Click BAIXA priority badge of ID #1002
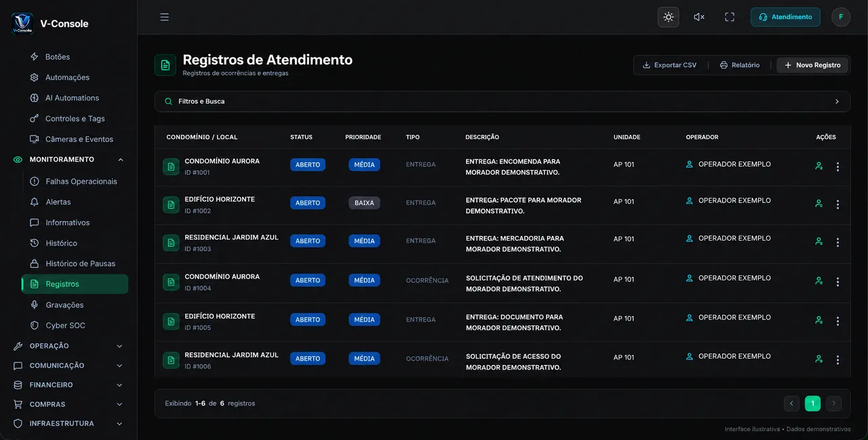Screen dimensions: 868x440 tap(364, 203)
